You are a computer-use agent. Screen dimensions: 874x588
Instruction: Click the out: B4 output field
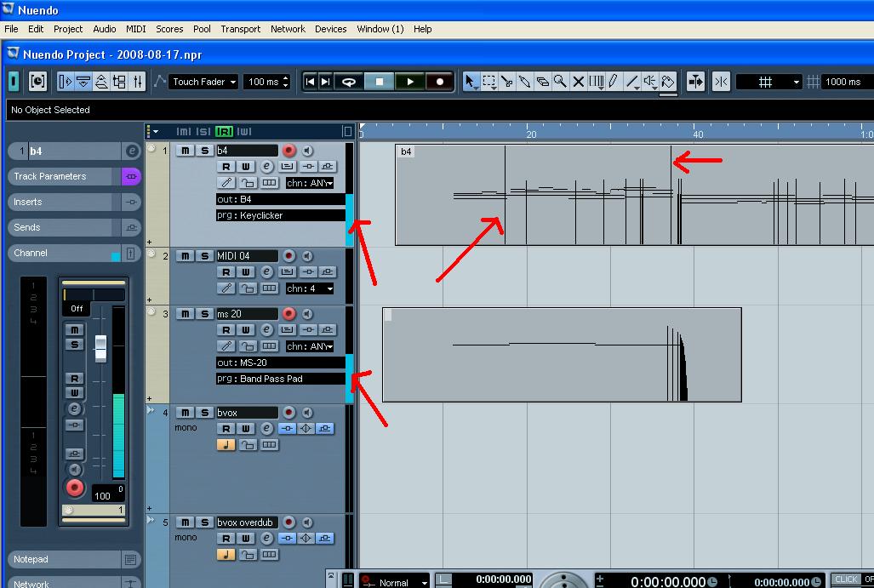280,199
